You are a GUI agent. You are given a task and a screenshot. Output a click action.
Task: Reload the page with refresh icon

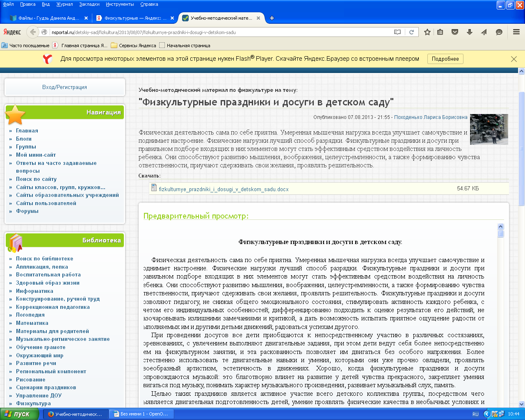tap(411, 32)
